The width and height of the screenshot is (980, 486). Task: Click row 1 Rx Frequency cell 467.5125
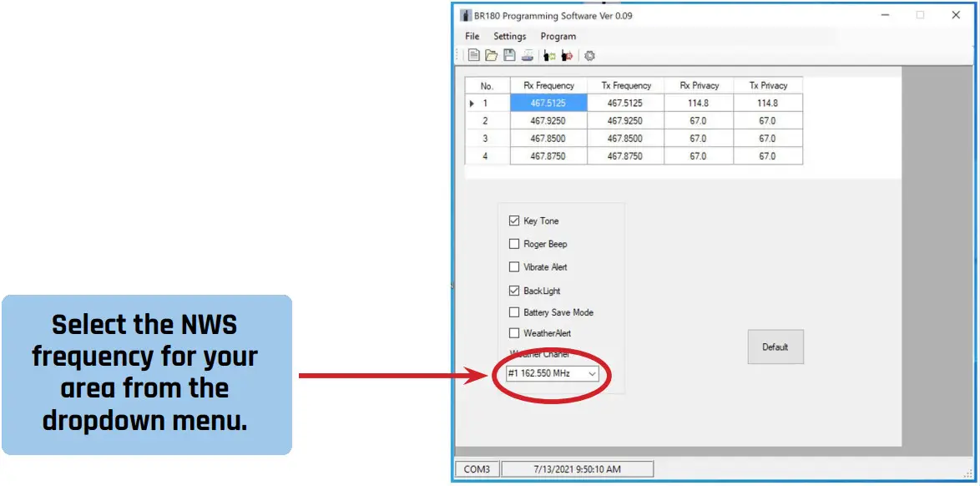(548, 104)
